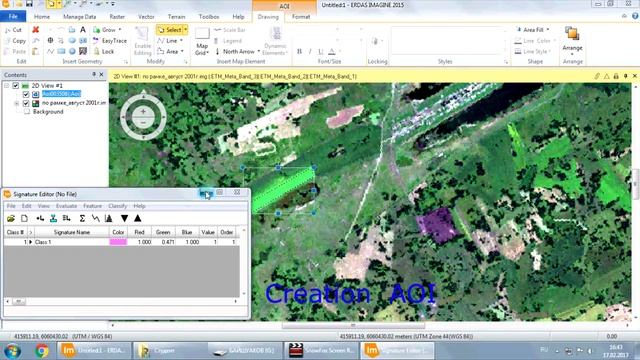Viewport: 640px width, 360px height.
Task: Click the Signature Name column header
Action: tap(71, 232)
